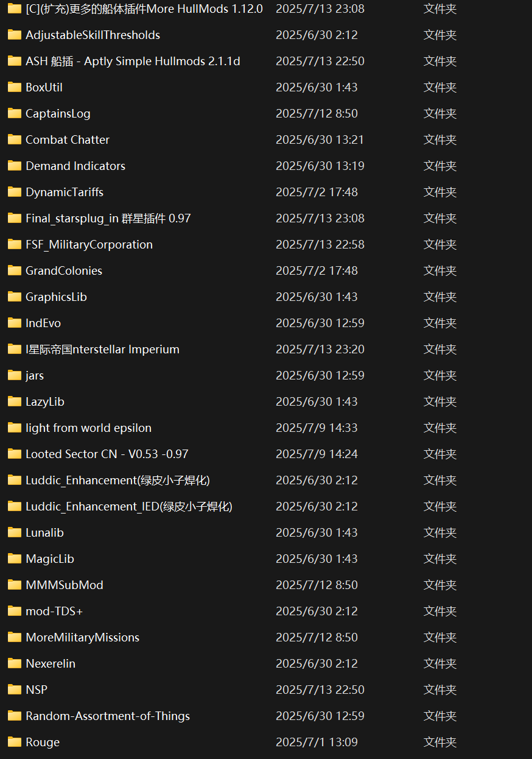Screen dimensions: 532x759
Task: Click the folder icon beside jars
Action: coord(15,375)
